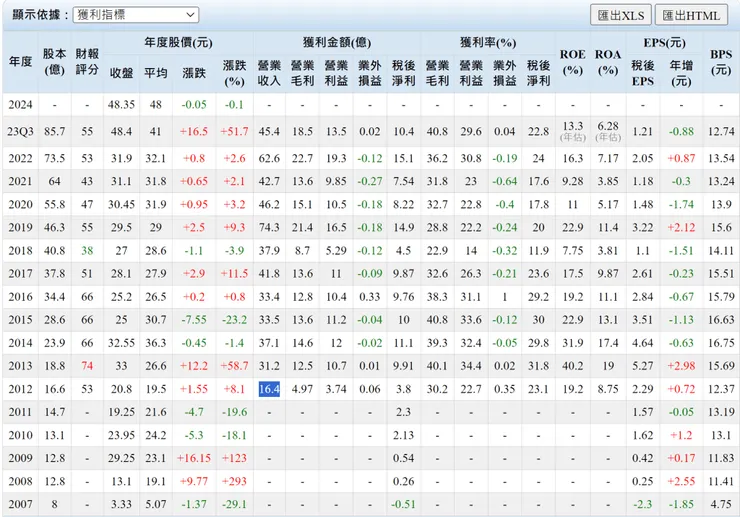Image resolution: width=740 pixels, height=517 pixels.
Task: Click the EPS(元) group header
Action: click(664, 43)
